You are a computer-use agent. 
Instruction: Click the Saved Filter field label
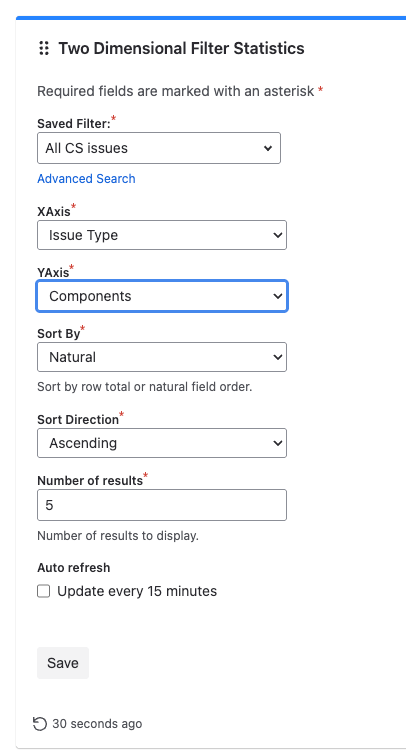tap(74, 124)
